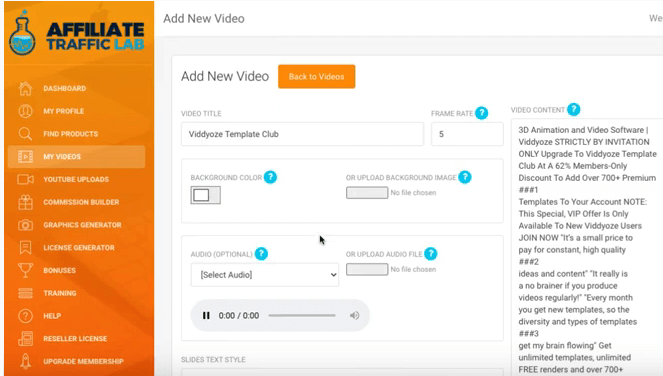Screen dimensions: 663x376
Task: Open the Upload Background Image help icon
Action: pyautogui.click(x=465, y=177)
